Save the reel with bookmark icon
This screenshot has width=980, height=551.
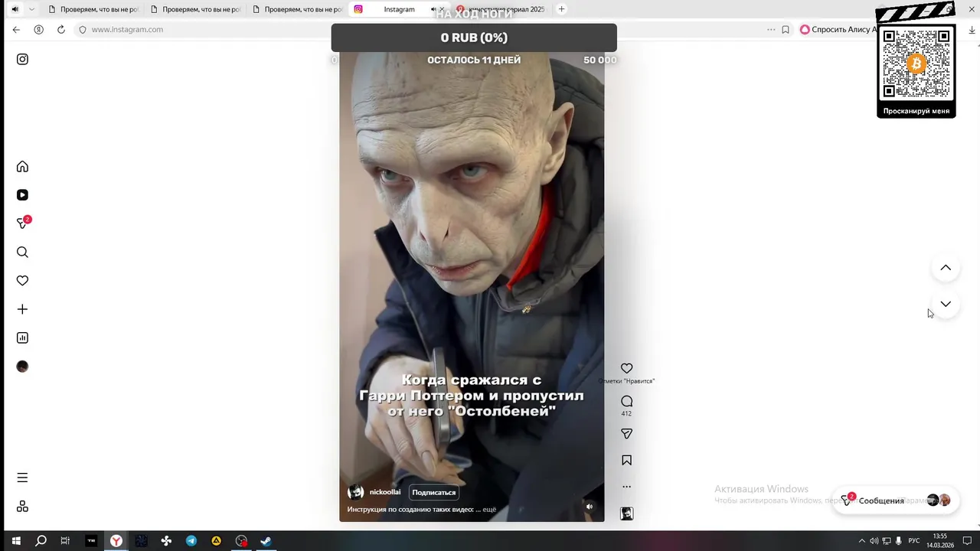(x=626, y=460)
